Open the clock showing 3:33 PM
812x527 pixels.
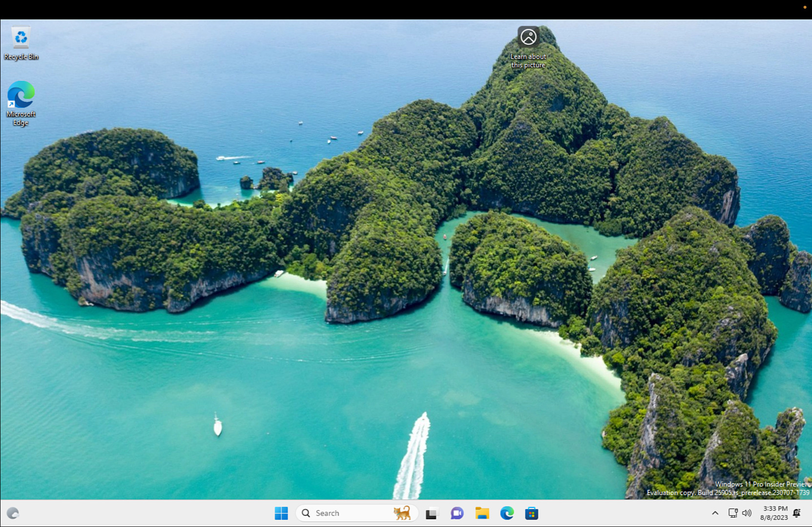pos(774,513)
